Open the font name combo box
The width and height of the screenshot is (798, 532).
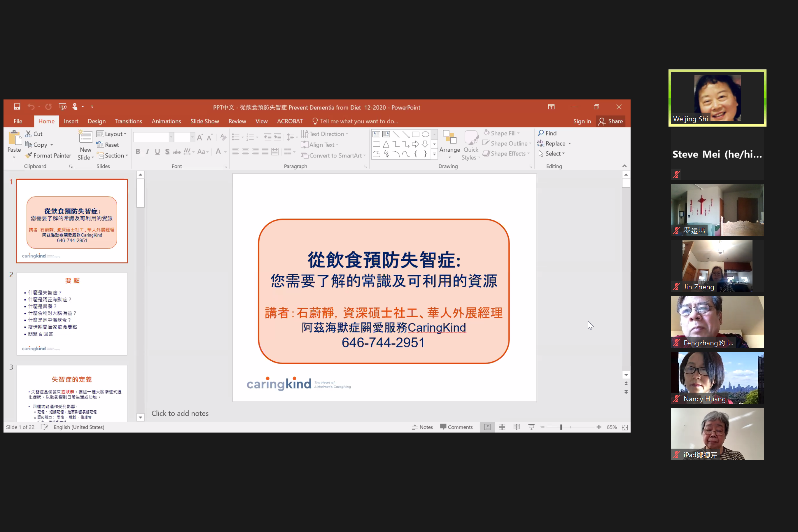tap(153, 137)
